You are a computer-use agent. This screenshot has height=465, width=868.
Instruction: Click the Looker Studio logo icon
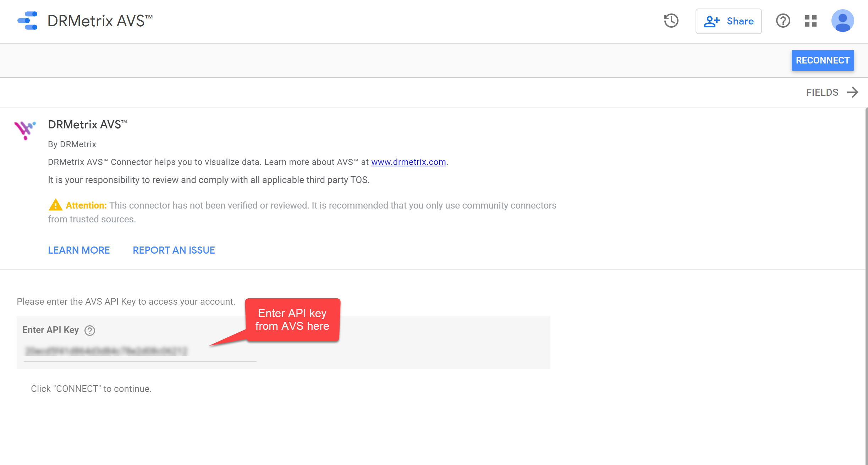click(28, 21)
